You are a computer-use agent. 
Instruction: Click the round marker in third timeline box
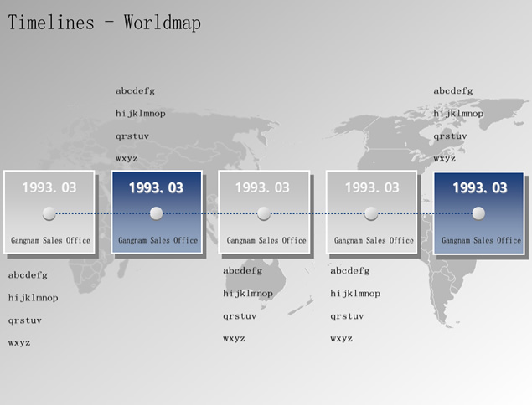tap(264, 213)
